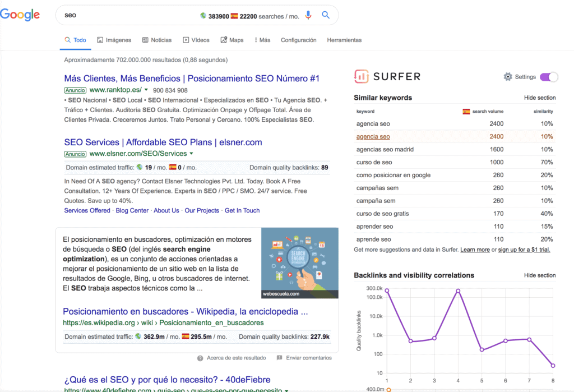
Task: Select 'aprende seo' keyword row
Action: (x=455, y=239)
